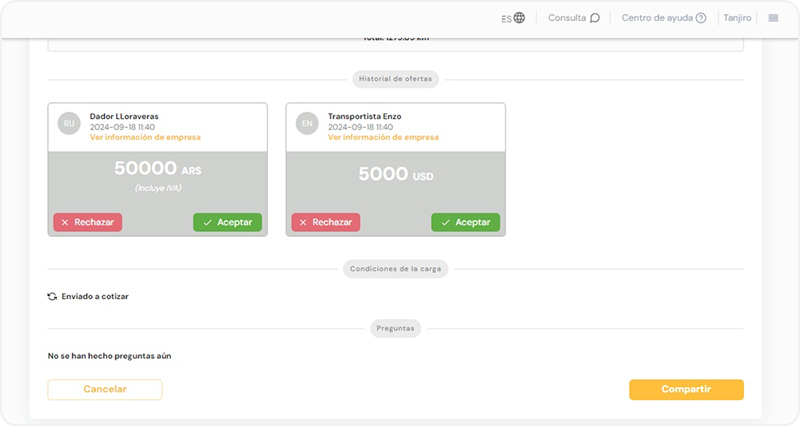The image size is (800, 426).
Task: Open Consulta from the top bar
Action: pyautogui.click(x=567, y=18)
